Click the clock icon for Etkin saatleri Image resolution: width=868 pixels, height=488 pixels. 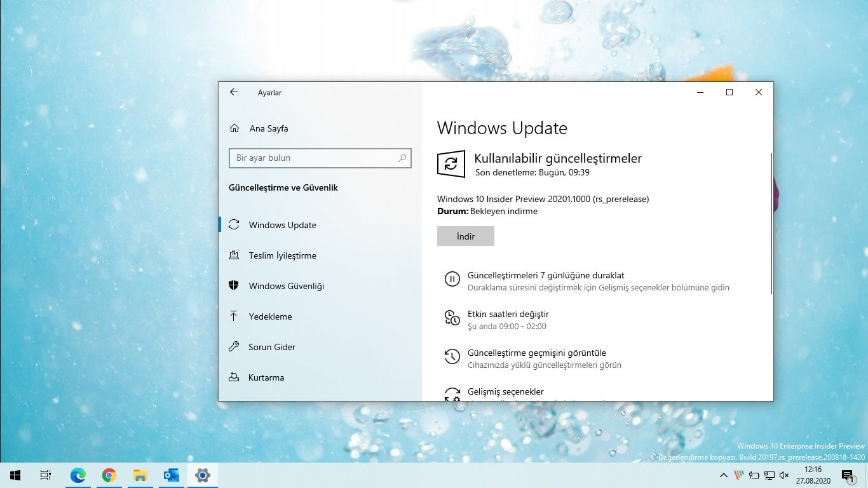(x=452, y=318)
